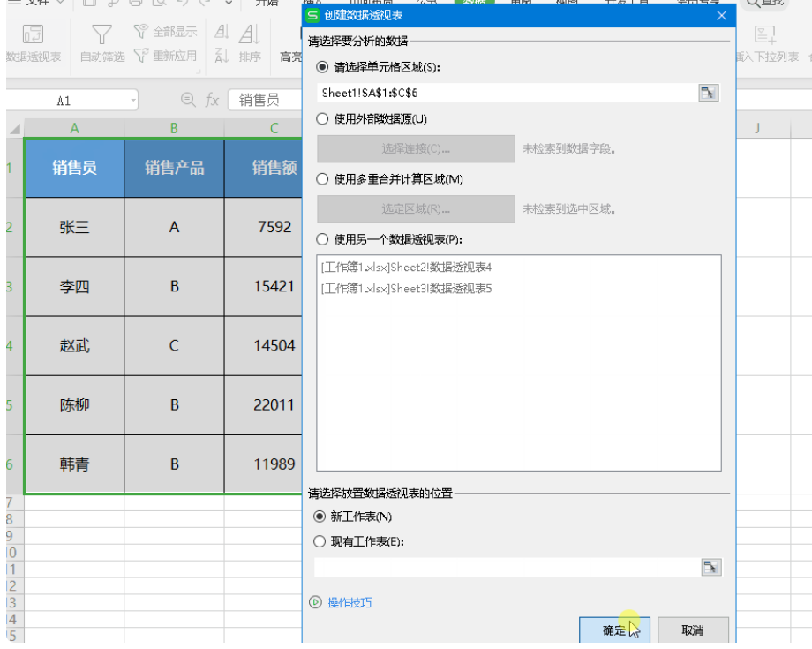The height and width of the screenshot is (649, 812).
Task: Click the cell containing 李四
Action: pyautogui.click(x=74, y=286)
